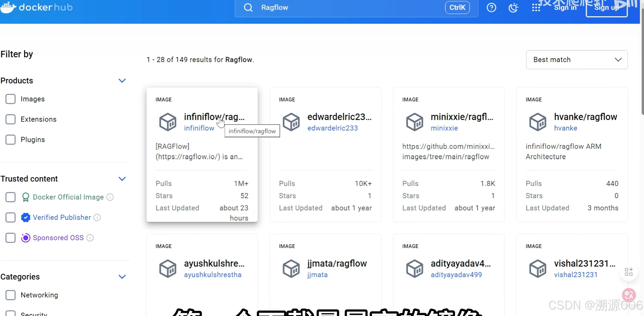Click the infiniflow/rag... repository title
The image size is (644, 316).
214,117
